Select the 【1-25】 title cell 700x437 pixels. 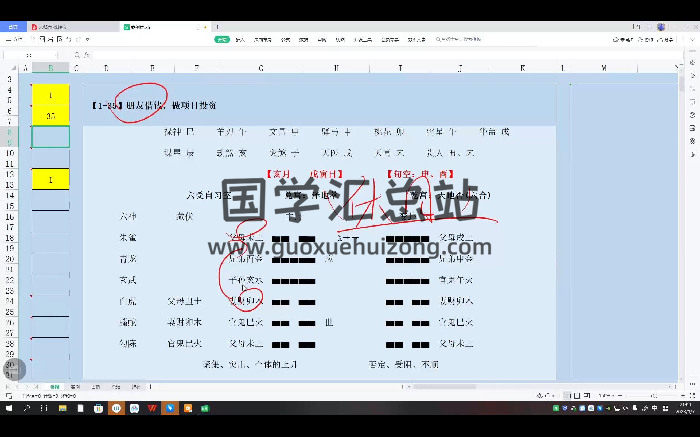[154, 105]
